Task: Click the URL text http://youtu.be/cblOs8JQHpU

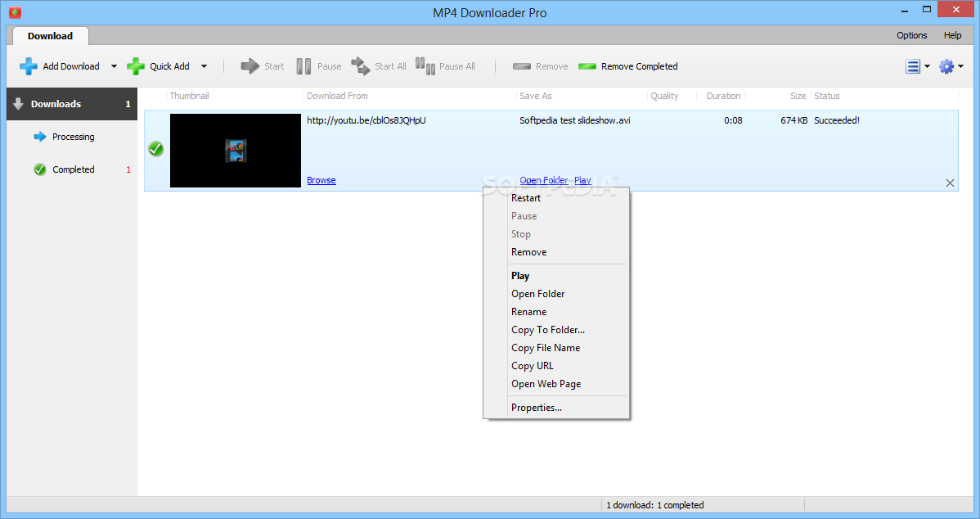Action: pyautogui.click(x=366, y=120)
